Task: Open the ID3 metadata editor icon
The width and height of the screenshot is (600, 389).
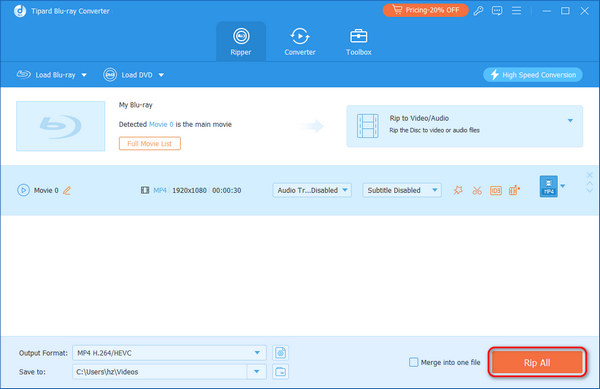Action: pyautogui.click(x=496, y=190)
